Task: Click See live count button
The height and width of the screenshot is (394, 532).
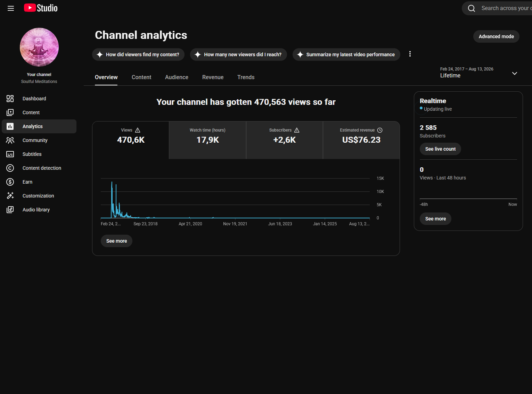Action: pyautogui.click(x=440, y=149)
